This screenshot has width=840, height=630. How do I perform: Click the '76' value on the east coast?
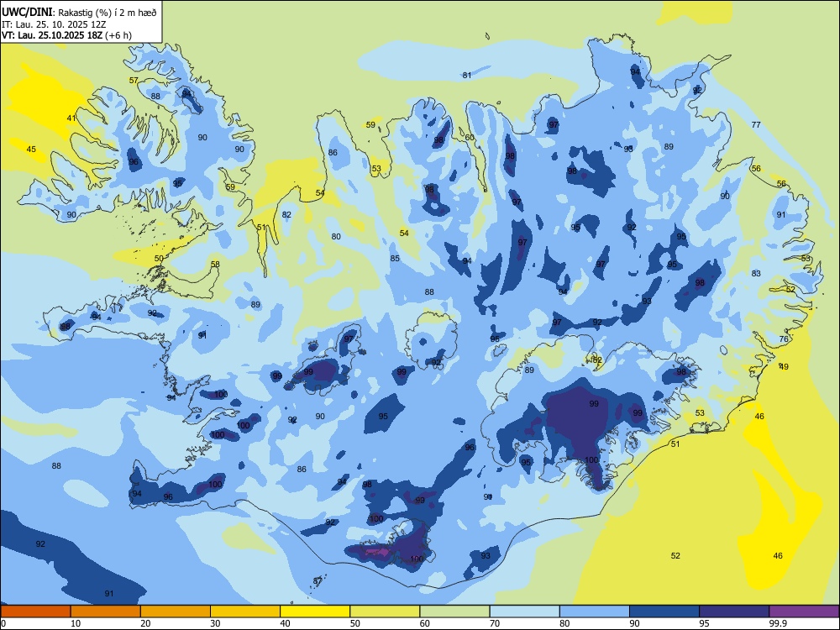pyautogui.click(x=784, y=339)
